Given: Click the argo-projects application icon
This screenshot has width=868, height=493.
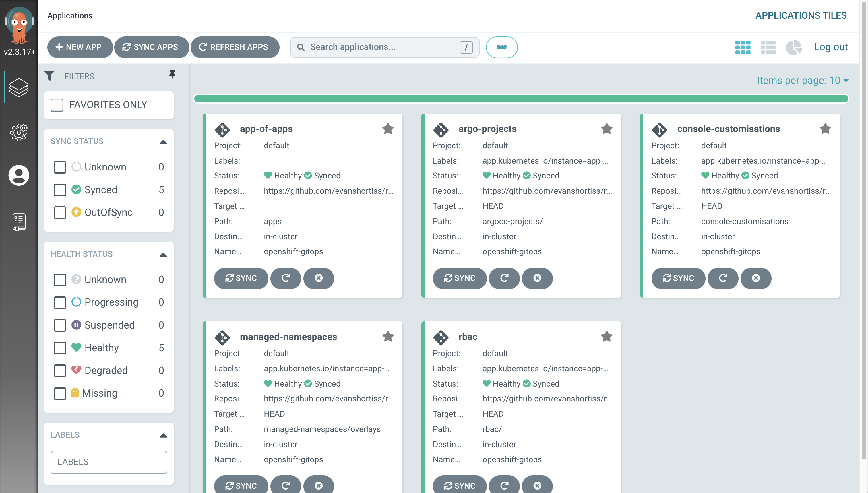Looking at the screenshot, I should (441, 129).
